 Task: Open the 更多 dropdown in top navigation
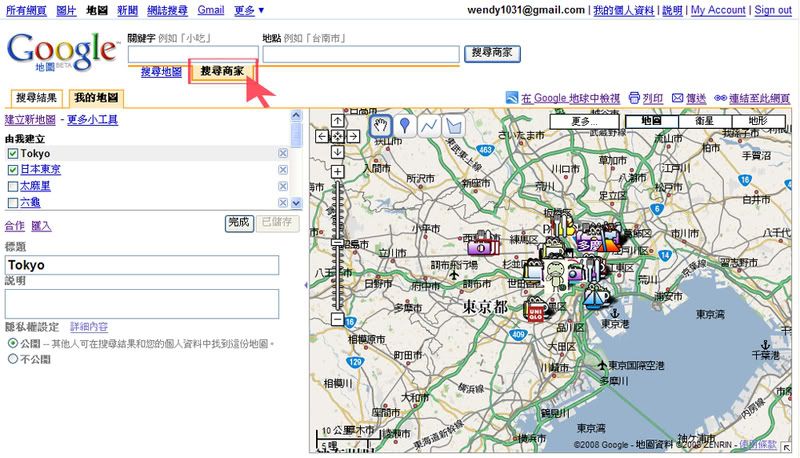(250, 10)
